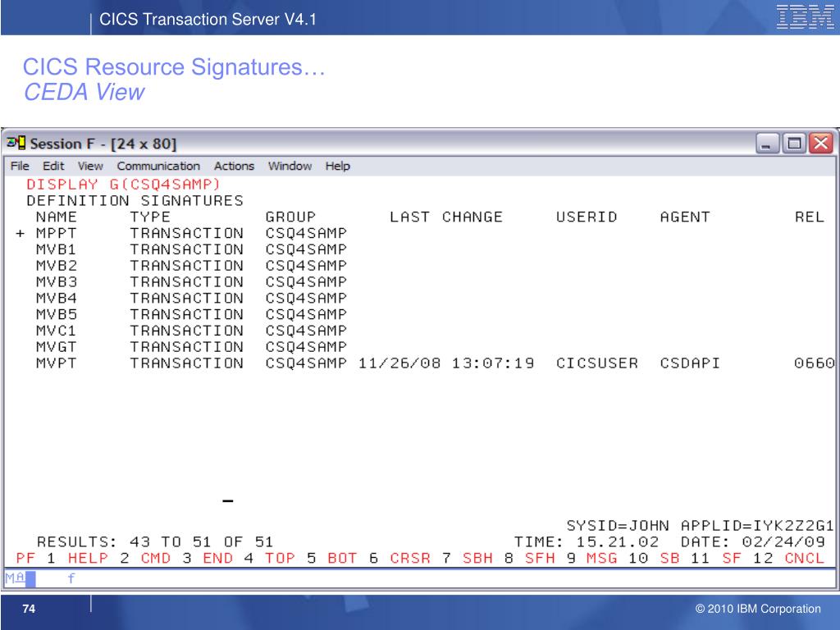Click the CMD function key label
This screenshot has width=840, height=630.
(155, 558)
